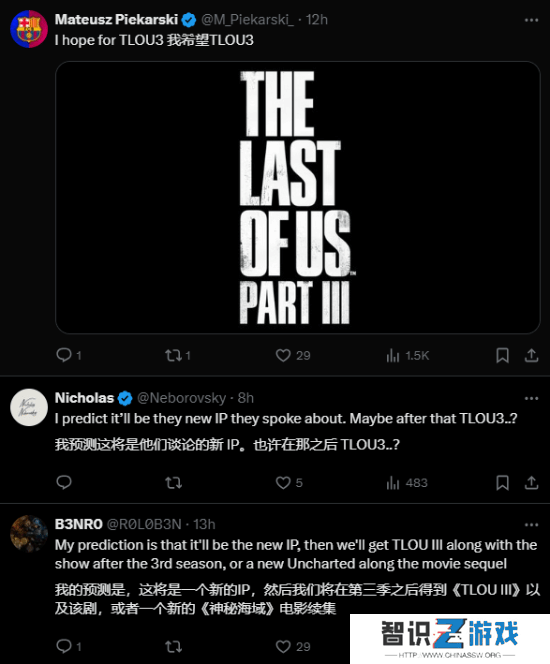Open the FC Barcelona crest avatar
This screenshot has height=664, width=550.
coord(29,29)
